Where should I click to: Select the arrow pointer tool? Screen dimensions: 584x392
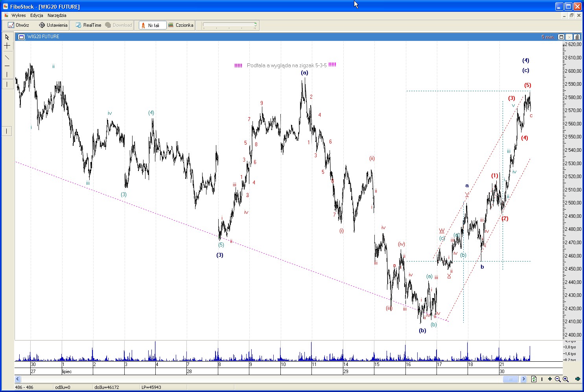7,37
